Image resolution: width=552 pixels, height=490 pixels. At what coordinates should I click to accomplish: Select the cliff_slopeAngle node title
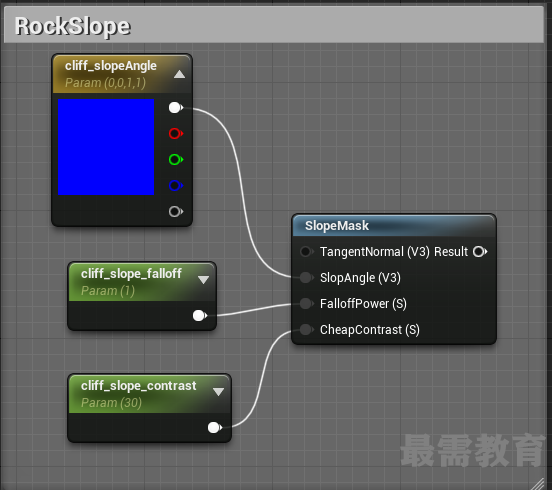[111, 66]
